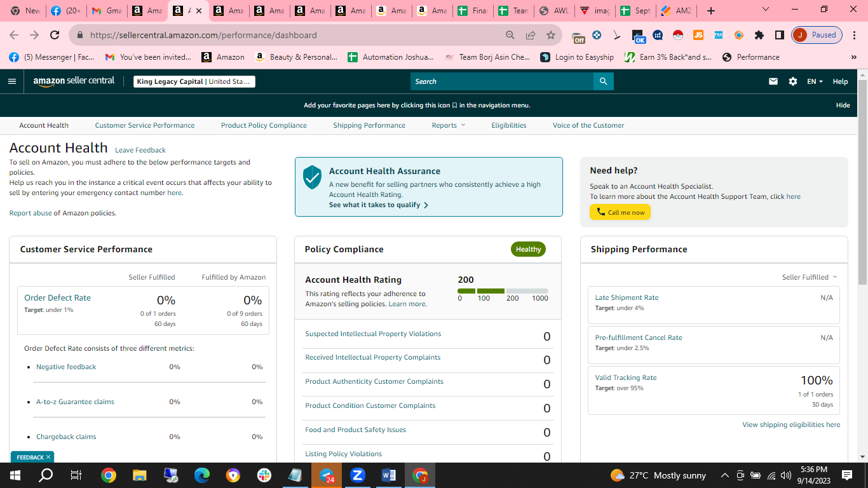Click Learn more under Account Health Rating
This screenshot has width=868, height=488.
point(407,304)
